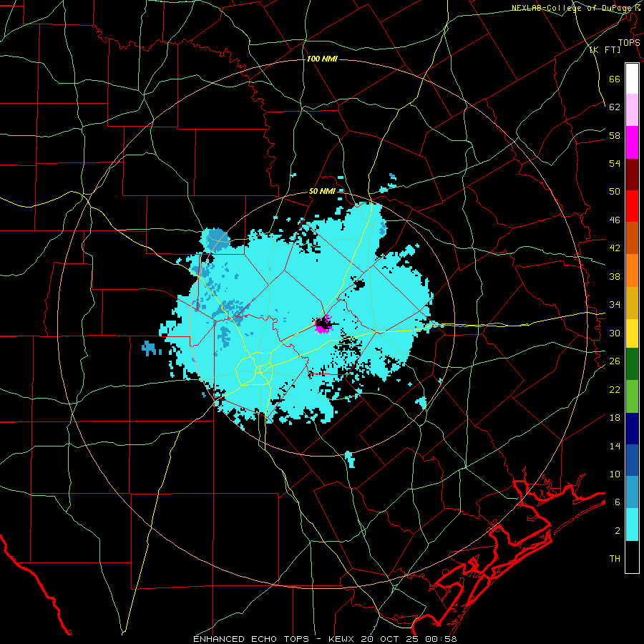644x644 pixels.
Task: Click the legend value 14
Action: coord(615,446)
